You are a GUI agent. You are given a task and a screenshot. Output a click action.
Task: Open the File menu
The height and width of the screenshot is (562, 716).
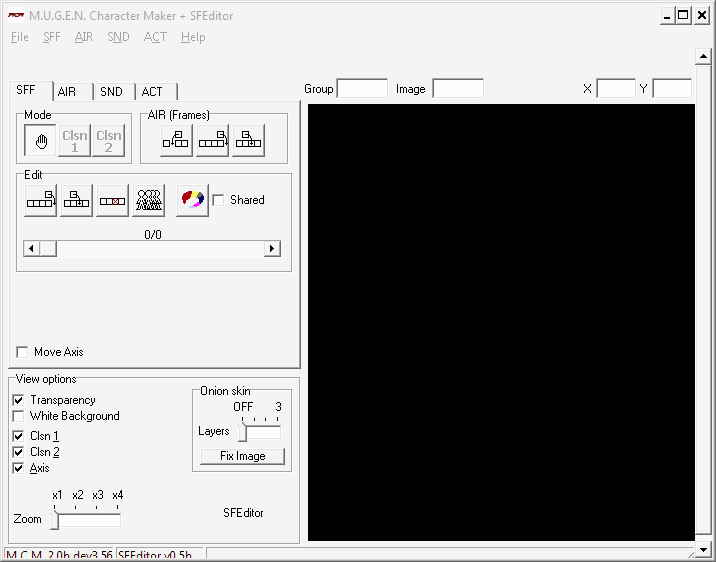click(20, 37)
